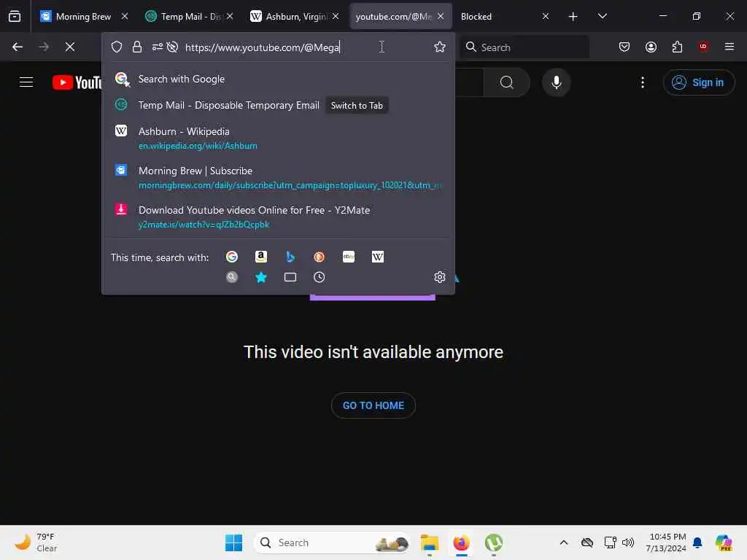Open the clock showing 10:45 PM
Image resolution: width=747 pixels, height=560 pixels.
pos(667,542)
